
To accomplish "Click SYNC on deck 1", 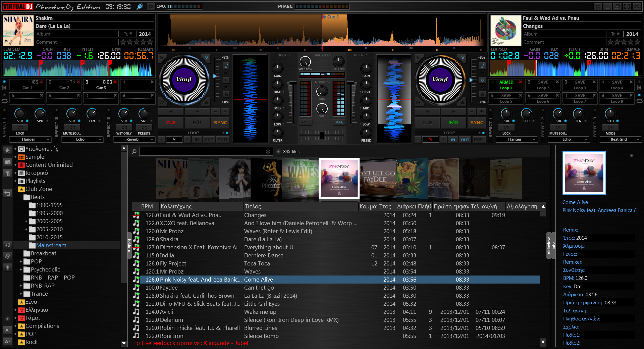I will click(x=220, y=122).
